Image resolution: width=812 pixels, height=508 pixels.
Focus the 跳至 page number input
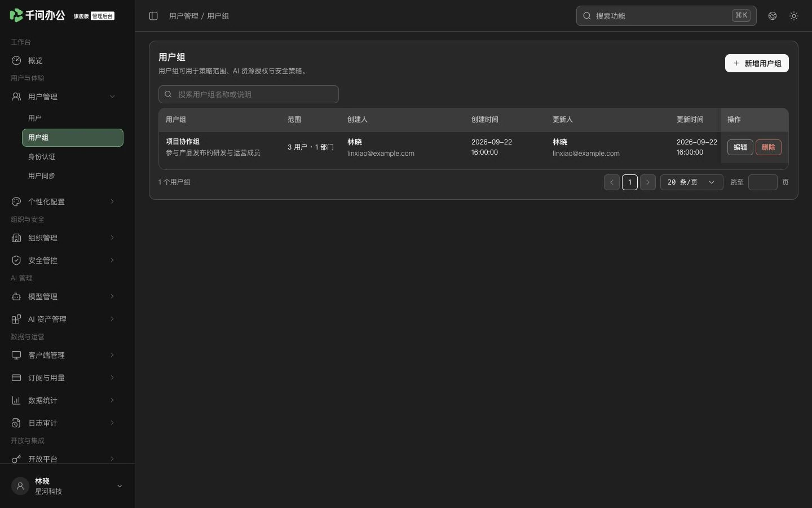[763, 182]
